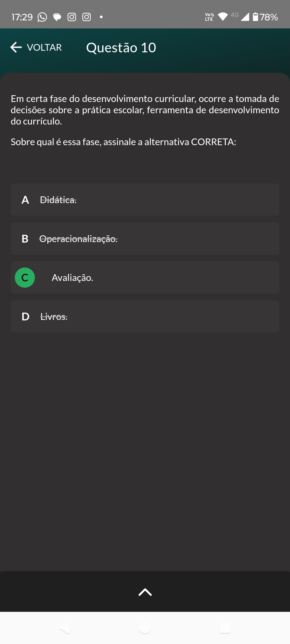Select answer B Operacionalização
Viewport: 290px width, 644px height.
coord(145,239)
